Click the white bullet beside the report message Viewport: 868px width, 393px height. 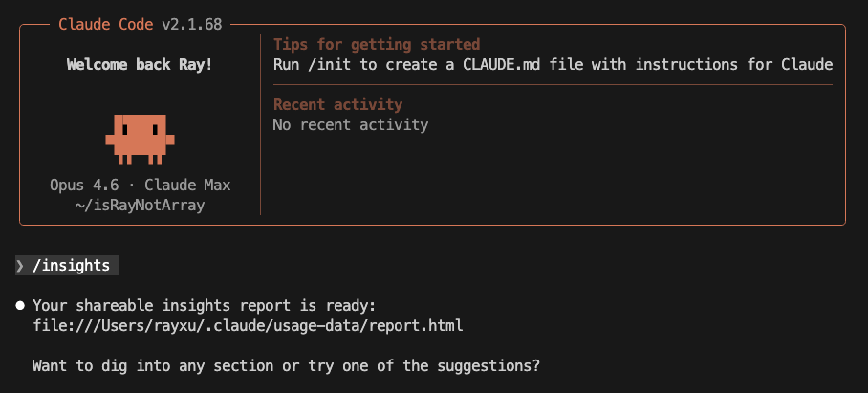click(x=20, y=306)
